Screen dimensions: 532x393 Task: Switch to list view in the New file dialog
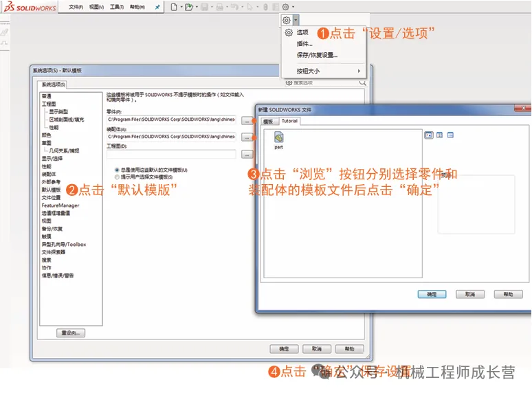[x=439, y=135]
